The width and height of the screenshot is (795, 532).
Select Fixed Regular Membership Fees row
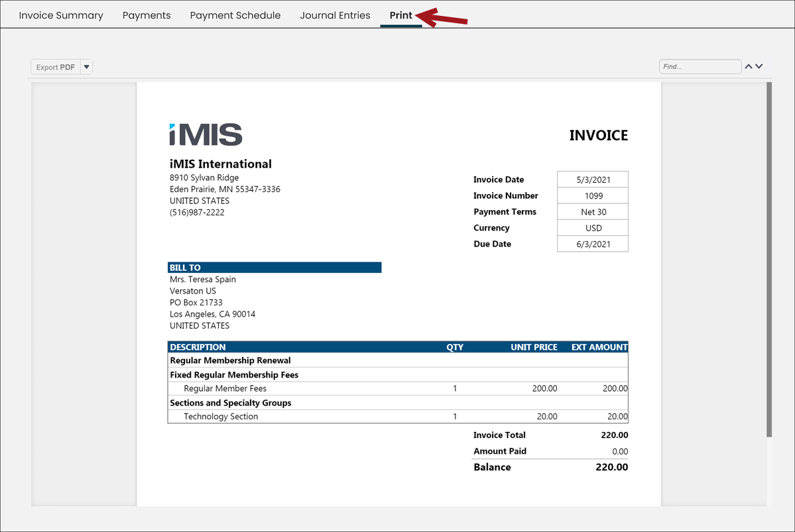coord(398,375)
